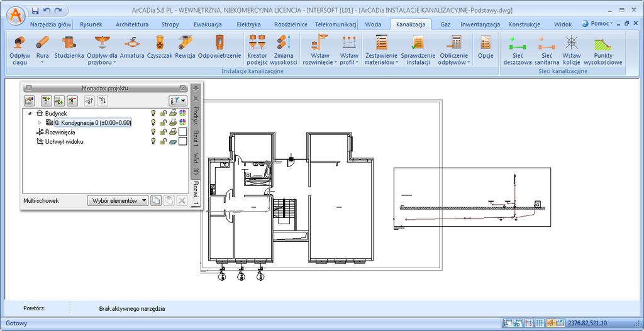Switch to Rzut 1 side tab
This screenshot has height=331, width=644.
pos(196,139)
